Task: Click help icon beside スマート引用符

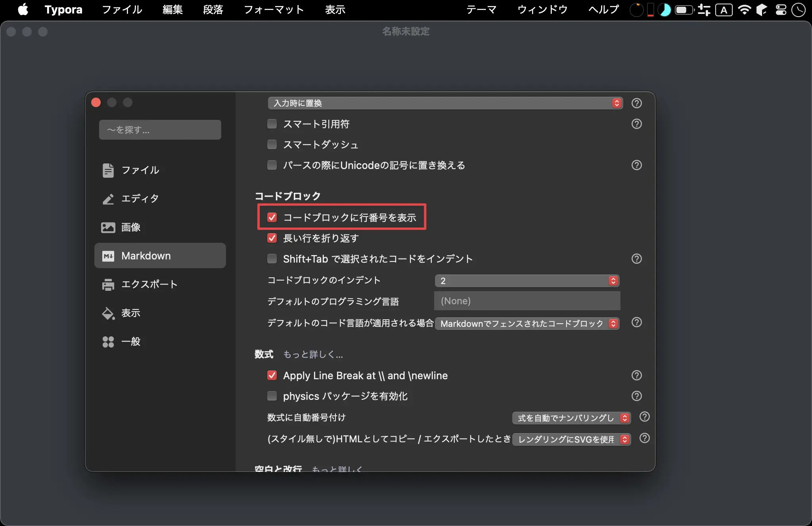Action: point(637,124)
